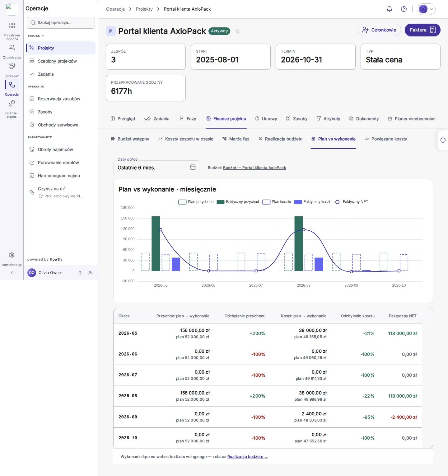Open the help question mark icon

coord(404,9)
